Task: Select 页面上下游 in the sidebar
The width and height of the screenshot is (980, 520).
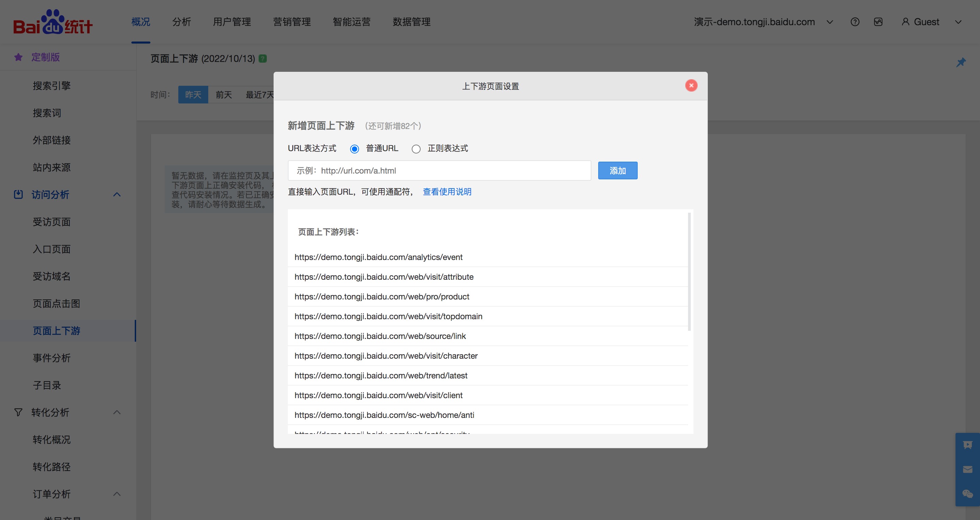Action: 56,331
